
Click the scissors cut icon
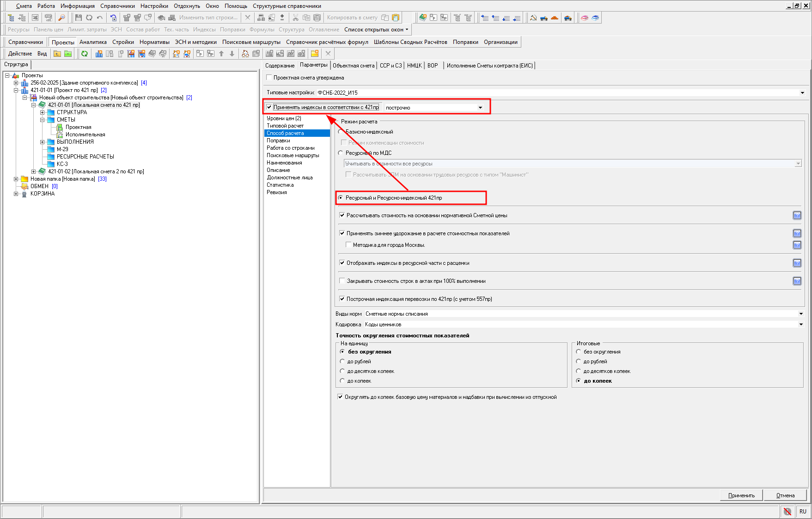(295, 18)
